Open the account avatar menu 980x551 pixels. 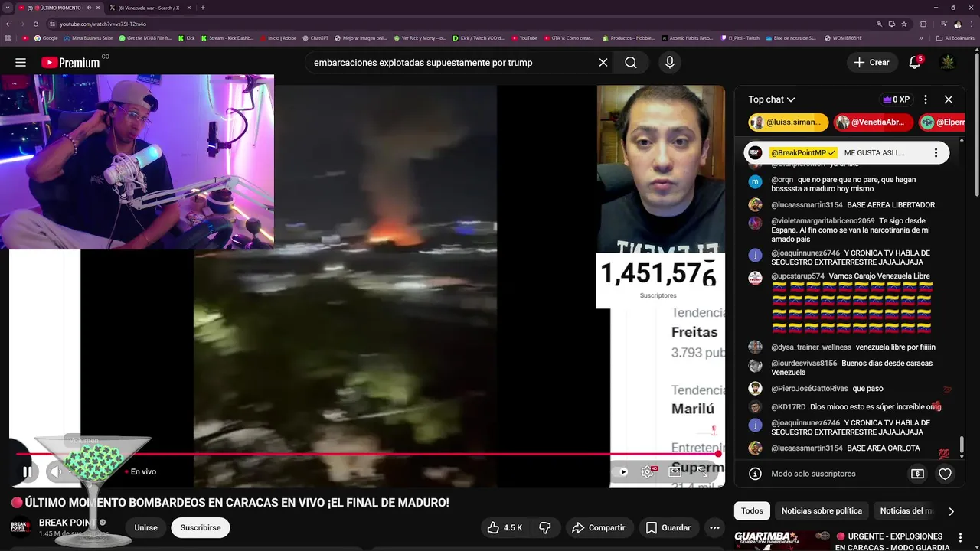pos(948,63)
